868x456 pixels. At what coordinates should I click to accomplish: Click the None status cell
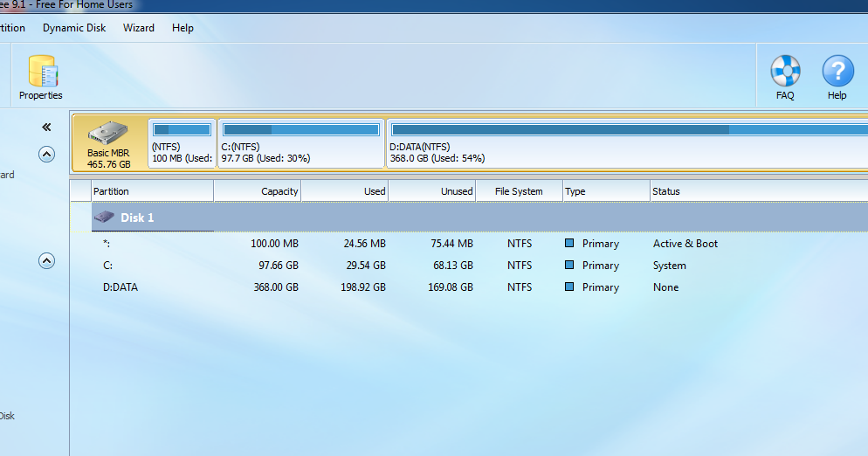click(665, 287)
